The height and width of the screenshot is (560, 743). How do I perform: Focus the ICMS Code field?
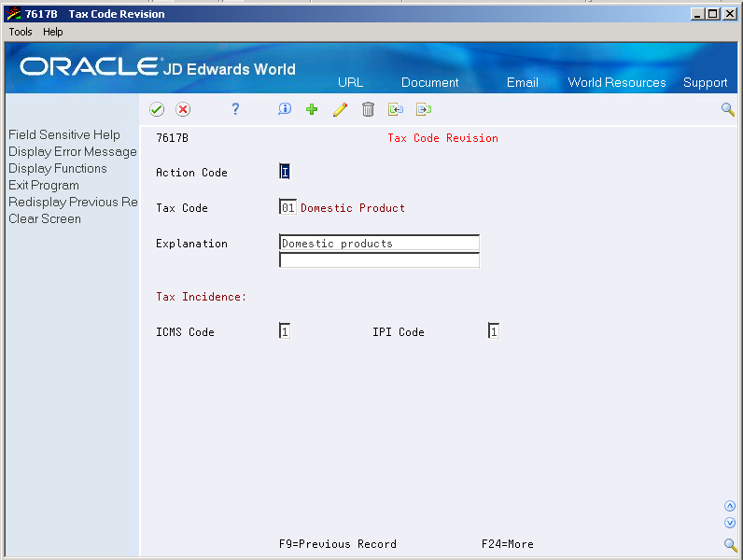(285, 331)
